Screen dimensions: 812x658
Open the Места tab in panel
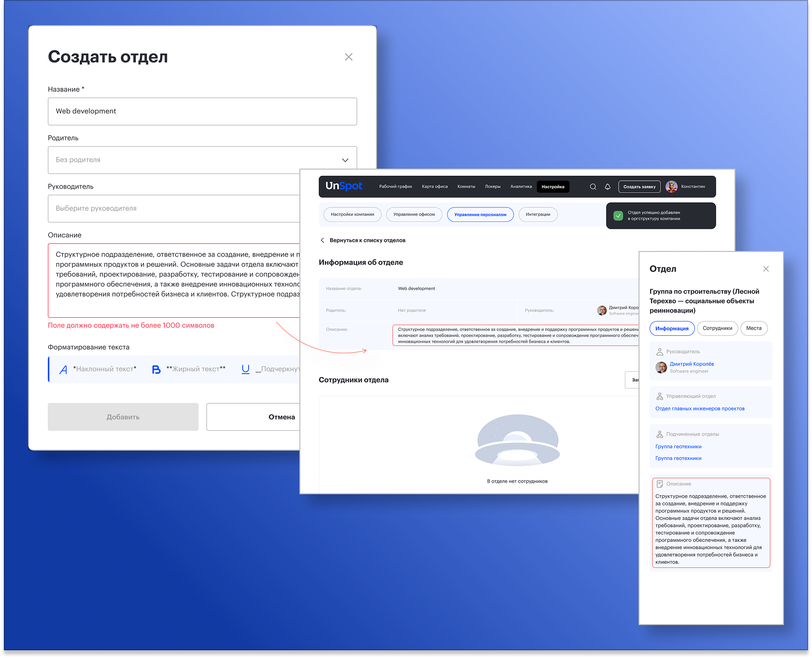click(753, 329)
